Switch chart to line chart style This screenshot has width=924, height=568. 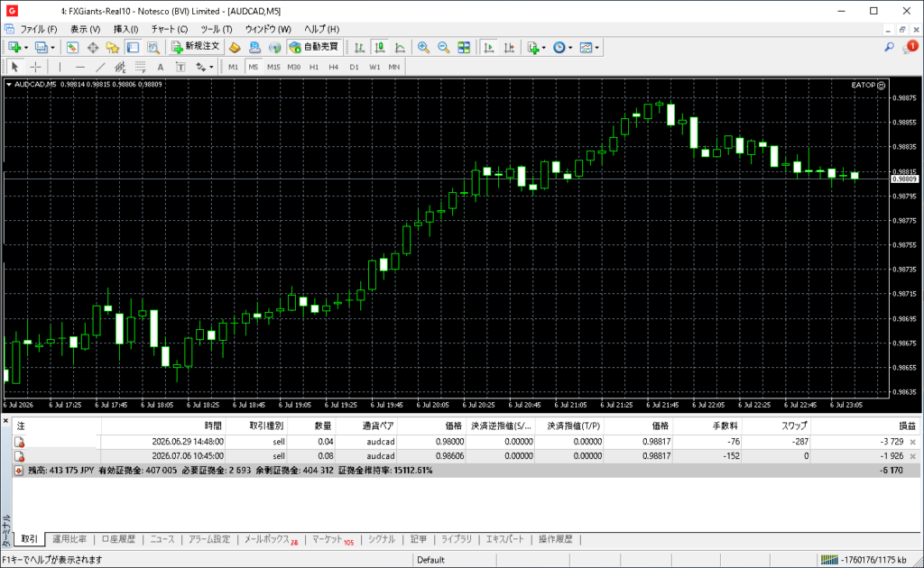pos(400,48)
